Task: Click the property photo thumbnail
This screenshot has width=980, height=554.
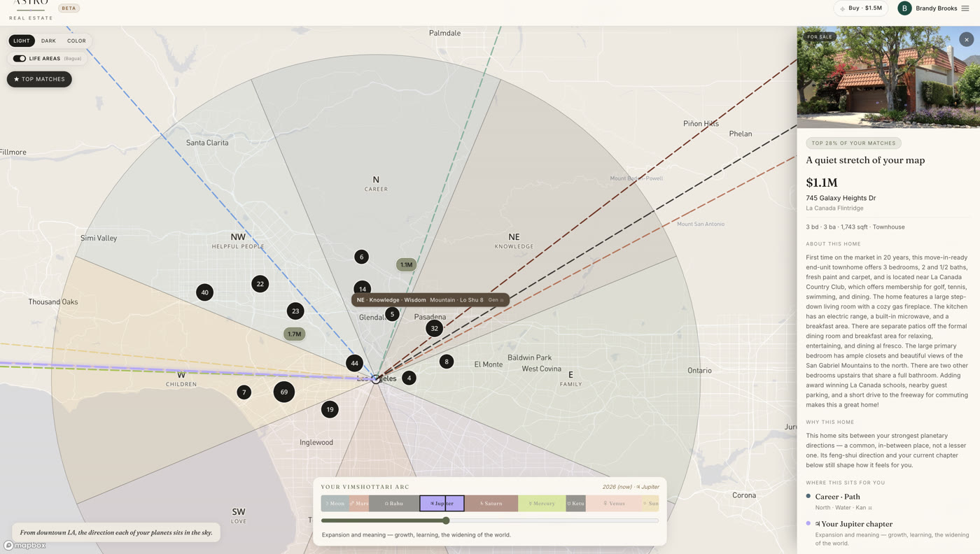Action: click(x=888, y=77)
